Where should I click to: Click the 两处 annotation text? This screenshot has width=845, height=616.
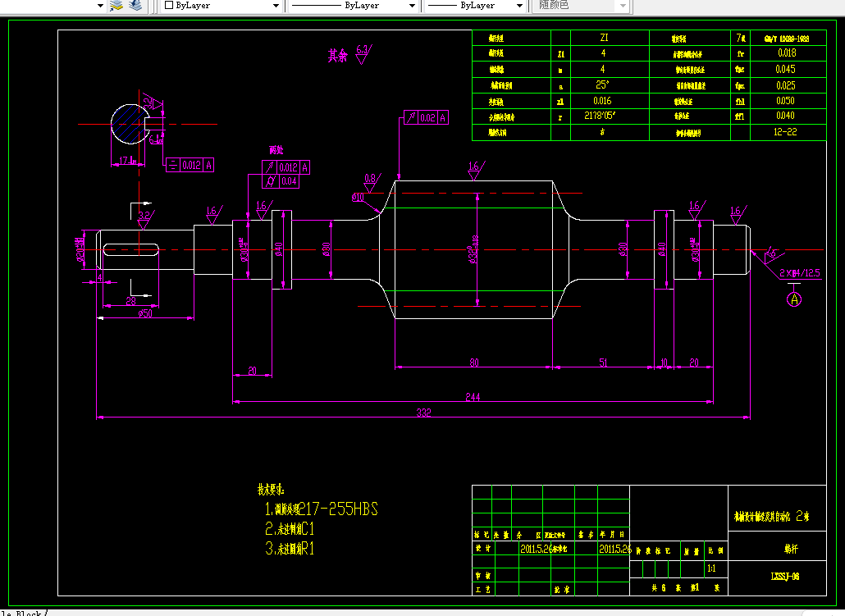click(276, 150)
